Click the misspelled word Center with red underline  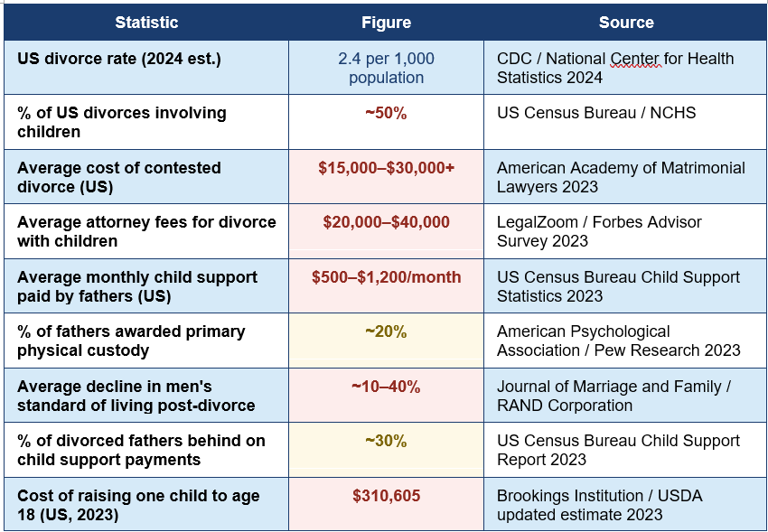636,59
